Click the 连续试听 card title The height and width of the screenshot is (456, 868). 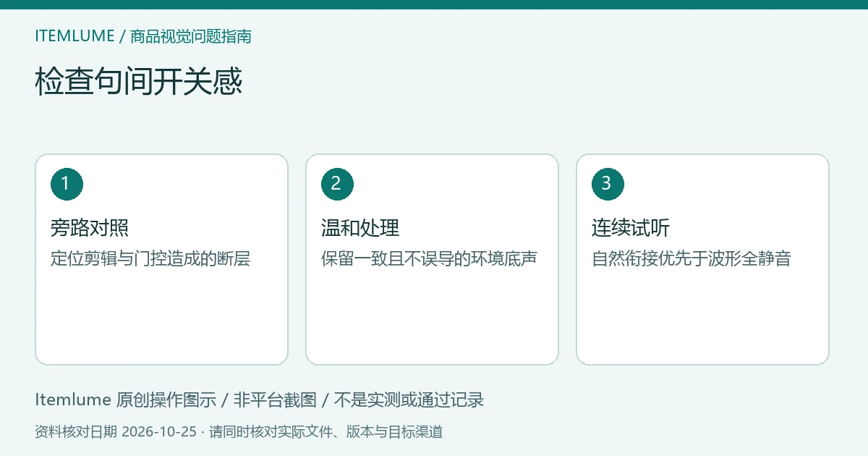(631, 228)
